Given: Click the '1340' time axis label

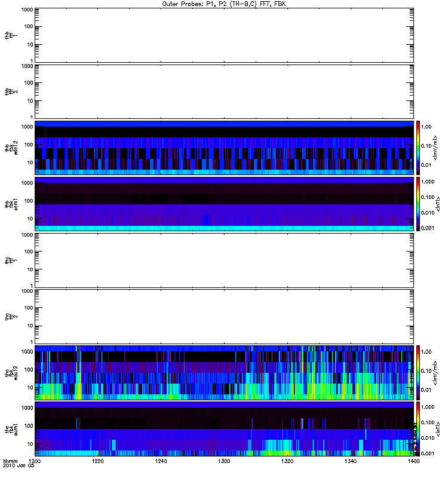Looking at the screenshot, I should click(x=351, y=461).
